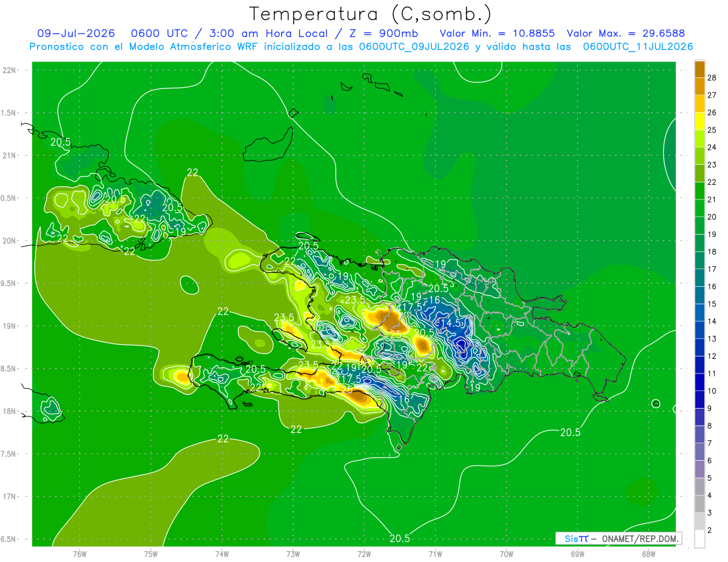Viewport: 728px width, 562px height.
Task: Click the '0600UTC_09JUL2026' initialization timestamp
Action: click(x=414, y=47)
